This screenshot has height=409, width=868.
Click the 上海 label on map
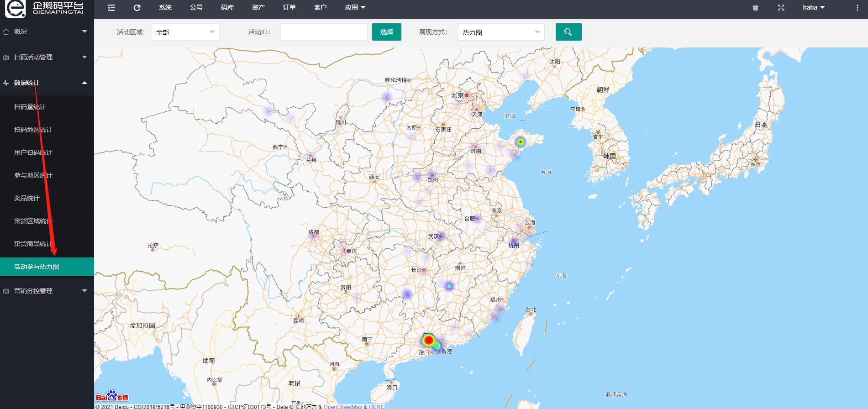pos(530,222)
